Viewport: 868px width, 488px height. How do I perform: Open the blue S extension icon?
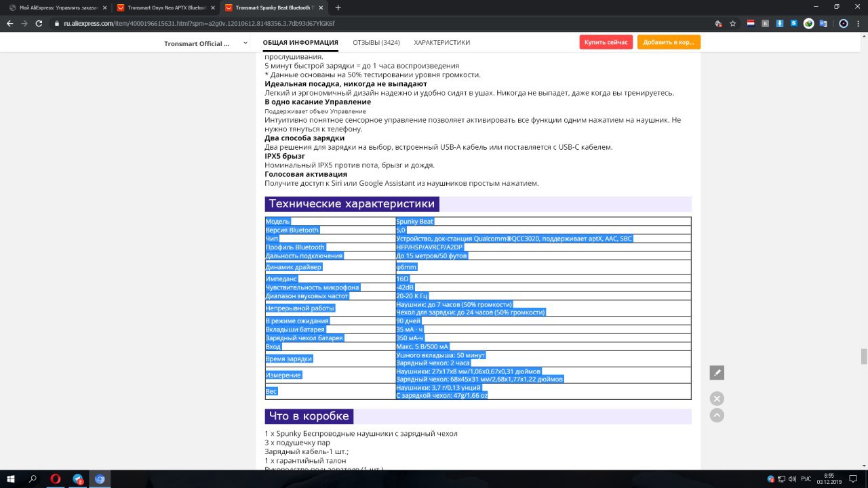point(794,23)
